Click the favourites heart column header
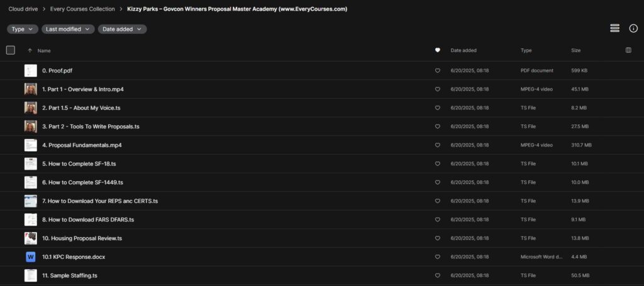Viewport: 644px width, 286px height. (438, 50)
